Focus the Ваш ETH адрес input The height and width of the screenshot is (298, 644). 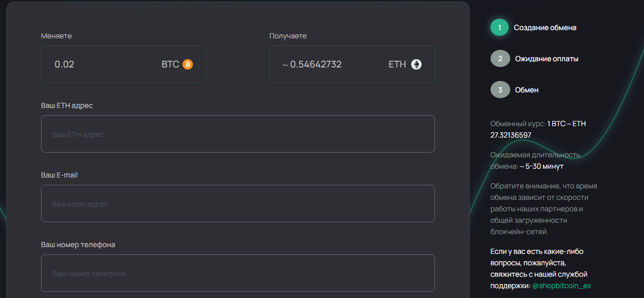point(238,134)
